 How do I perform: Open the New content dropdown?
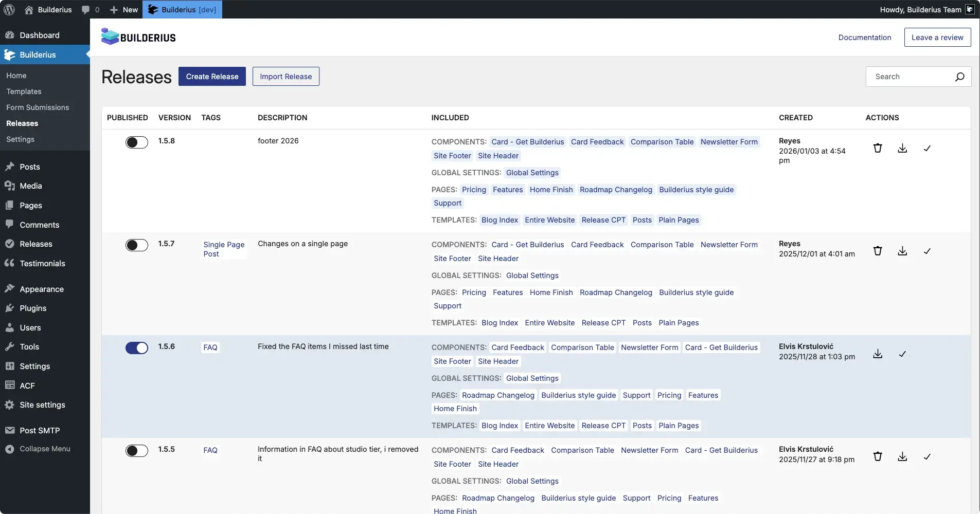(x=124, y=9)
